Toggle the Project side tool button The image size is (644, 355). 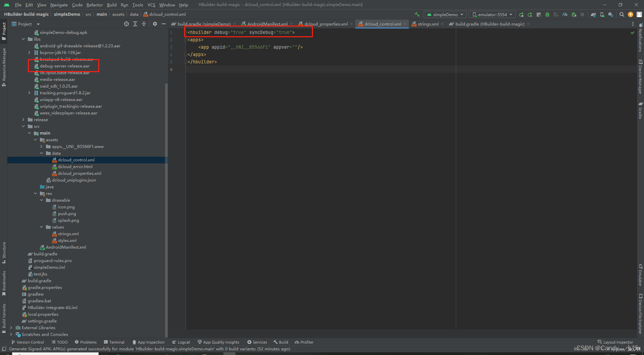(4, 31)
